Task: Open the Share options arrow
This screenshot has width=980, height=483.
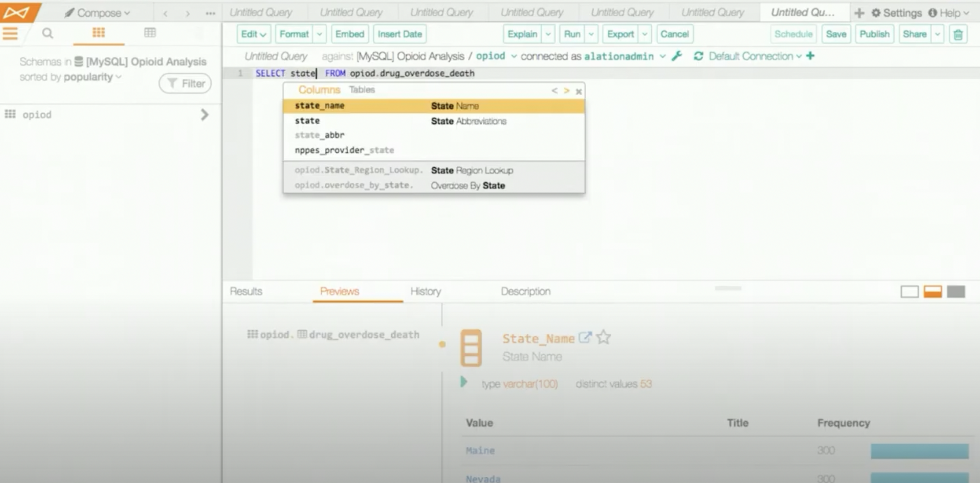Action: click(937, 34)
